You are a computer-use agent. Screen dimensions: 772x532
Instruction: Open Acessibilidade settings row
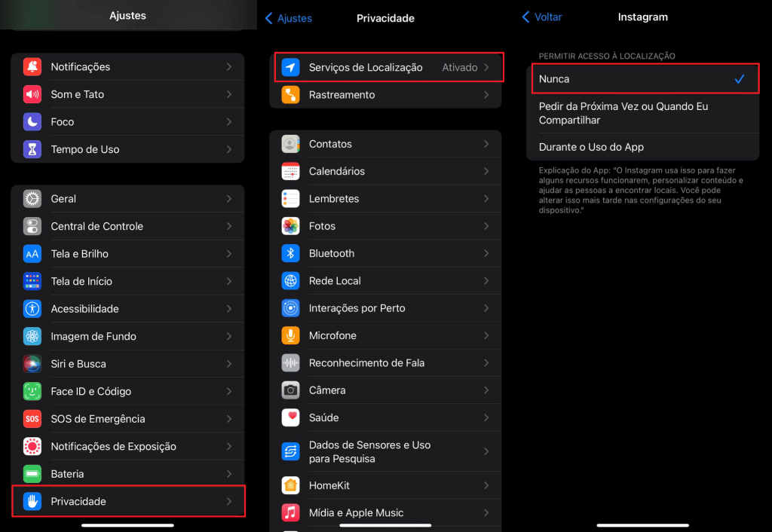(x=127, y=309)
